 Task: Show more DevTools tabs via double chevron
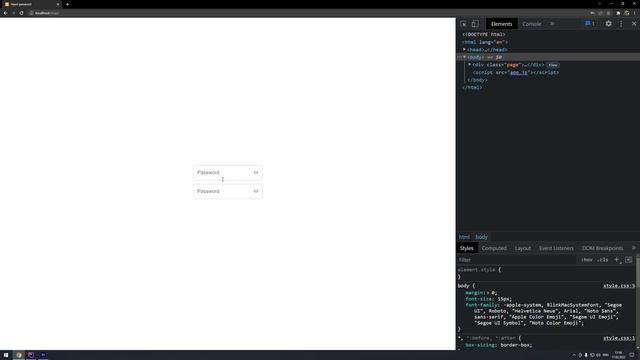pos(552,24)
